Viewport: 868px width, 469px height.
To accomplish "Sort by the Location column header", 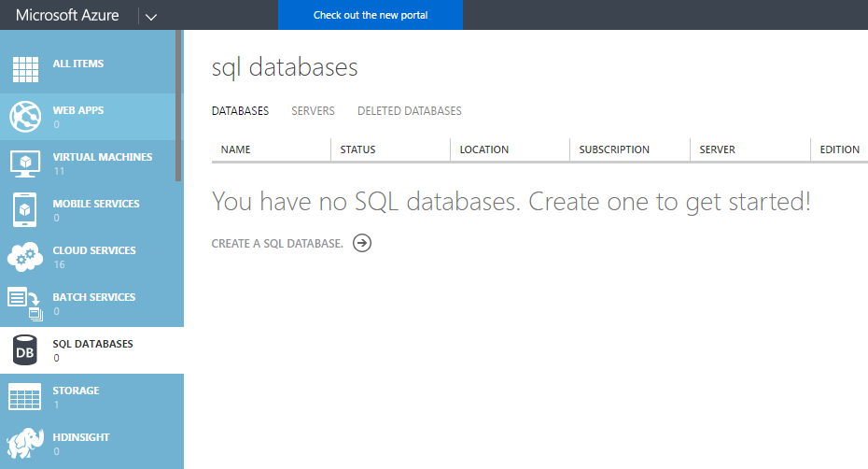I will [x=483, y=149].
